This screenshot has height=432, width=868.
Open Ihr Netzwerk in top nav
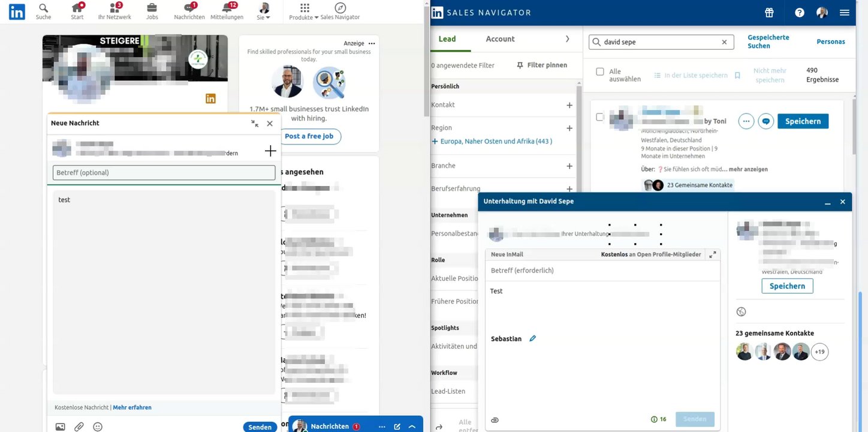coord(114,11)
